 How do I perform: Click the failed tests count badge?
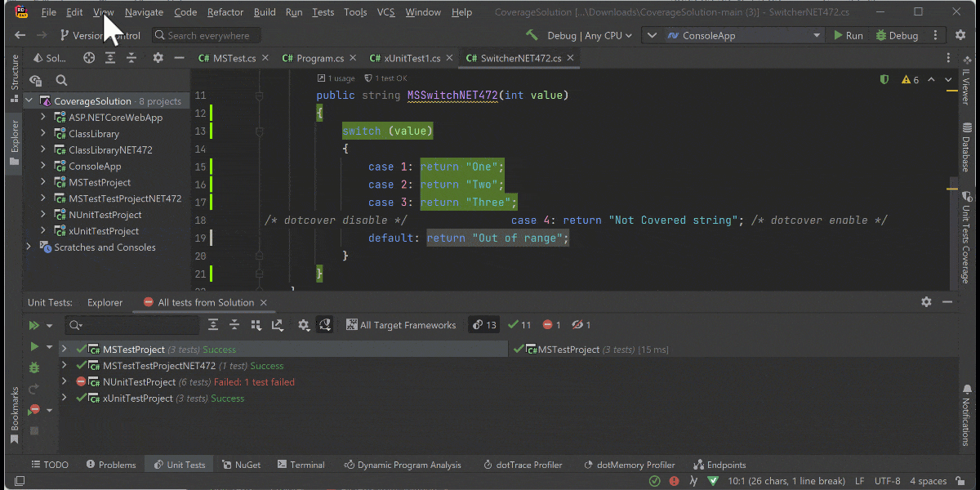(550, 324)
